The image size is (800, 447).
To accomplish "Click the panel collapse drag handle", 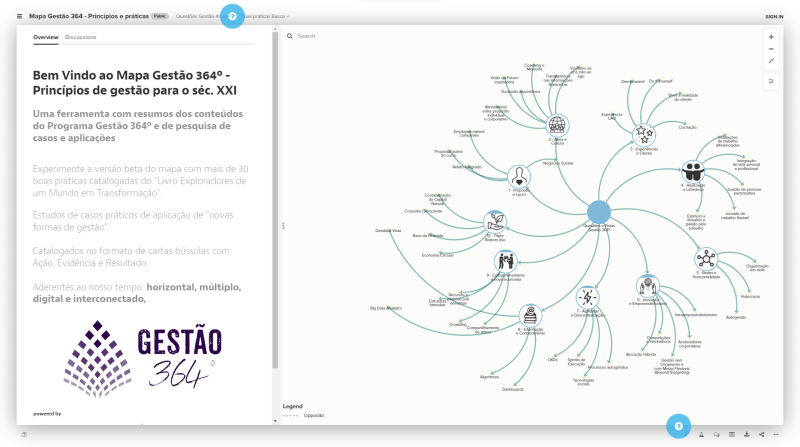I will (283, 226).
